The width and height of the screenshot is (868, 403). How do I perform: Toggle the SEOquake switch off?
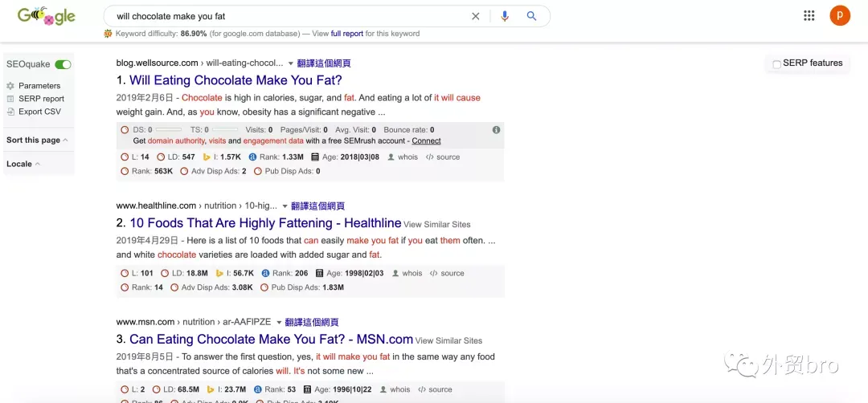pyautogui.click(x=63, y=65)
